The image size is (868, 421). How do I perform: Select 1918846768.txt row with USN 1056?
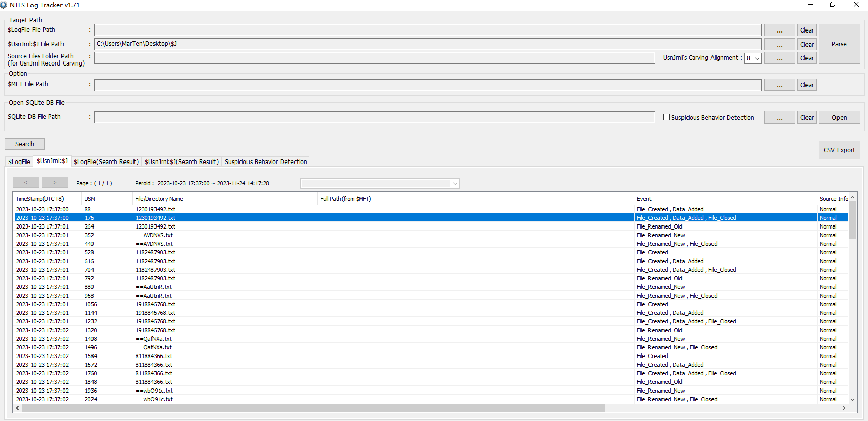tap(431, 304)
